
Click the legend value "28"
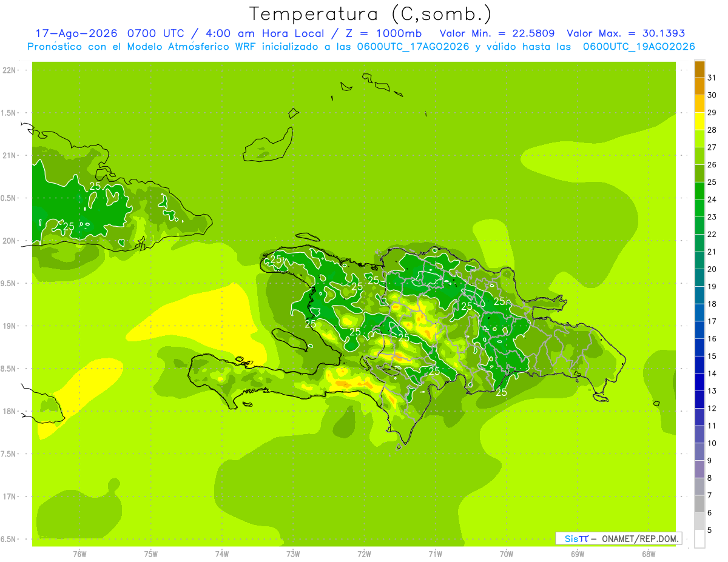coord(712,130)
